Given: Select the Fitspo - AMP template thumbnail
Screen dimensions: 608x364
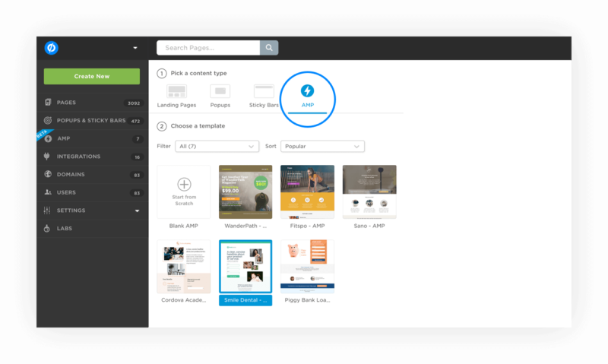Looking at the screenshot, I should coord(308,192).
